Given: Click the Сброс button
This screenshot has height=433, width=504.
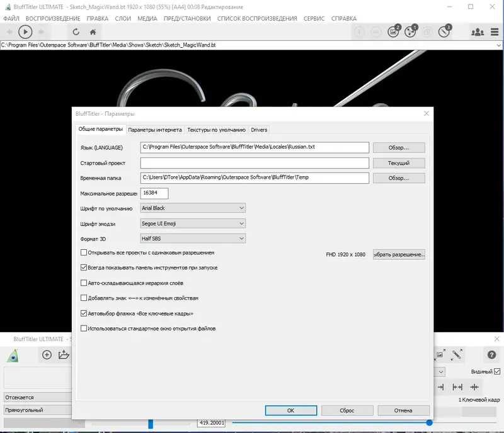Looking at the screenshot, I should (x=347, y=410).
